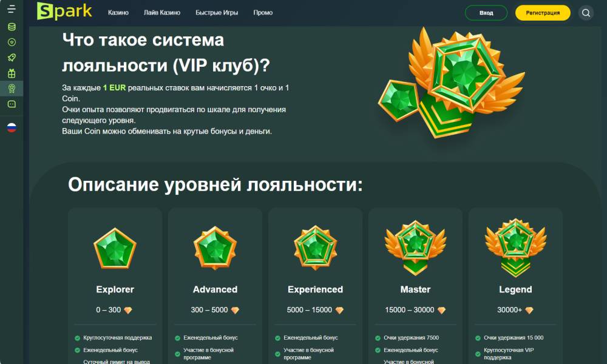Click the coins stack sidebar icon
Screen dimensions: 607x364
[x=12, y=27]
